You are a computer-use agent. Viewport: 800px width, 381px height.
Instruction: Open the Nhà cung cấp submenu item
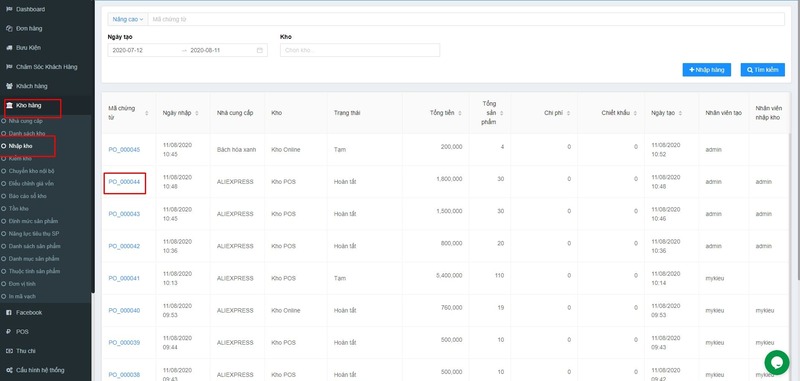26,121
